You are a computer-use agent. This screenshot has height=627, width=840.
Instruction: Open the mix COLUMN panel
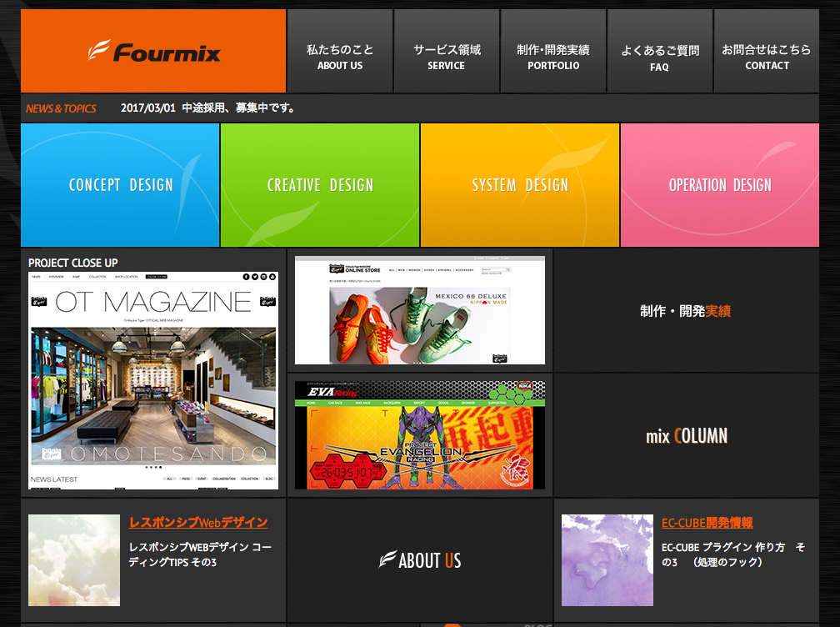pos(686,436)
